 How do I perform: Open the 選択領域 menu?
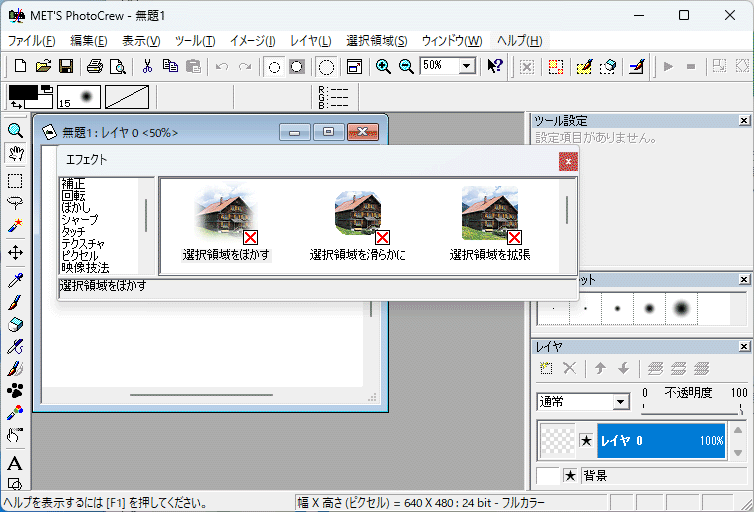click(x=377, y=41)
